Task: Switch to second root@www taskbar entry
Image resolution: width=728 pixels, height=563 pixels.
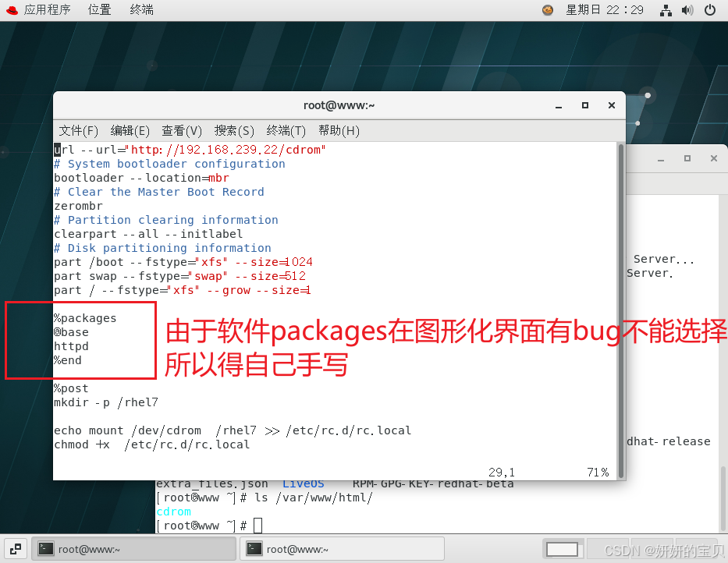Action: coord(343,549)
